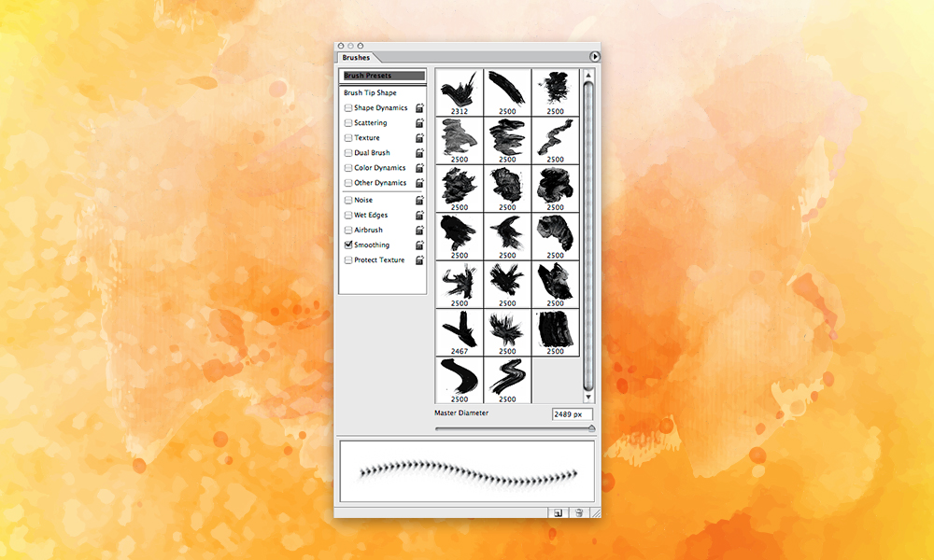The width and height of the screenshot is (934, 560).
Task: Switch to the Brushes tab
Action: click(x=356, y=57)
